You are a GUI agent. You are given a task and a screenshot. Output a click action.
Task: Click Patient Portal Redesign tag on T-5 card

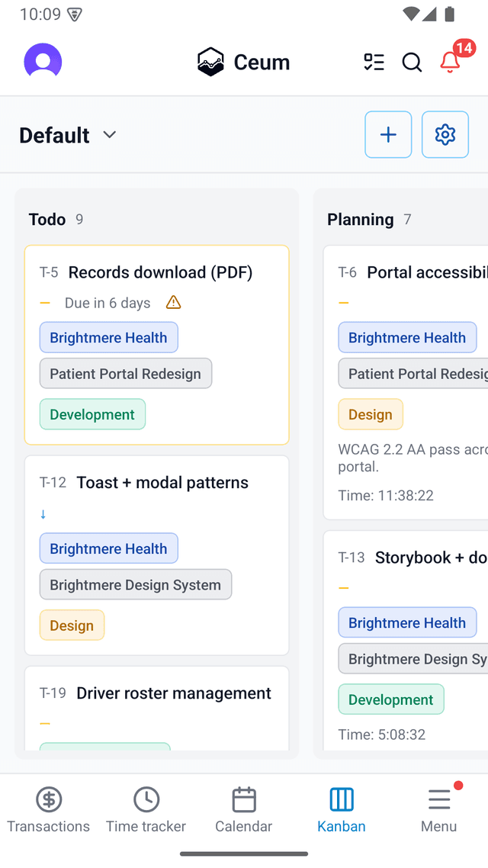[x=126, y=373]
